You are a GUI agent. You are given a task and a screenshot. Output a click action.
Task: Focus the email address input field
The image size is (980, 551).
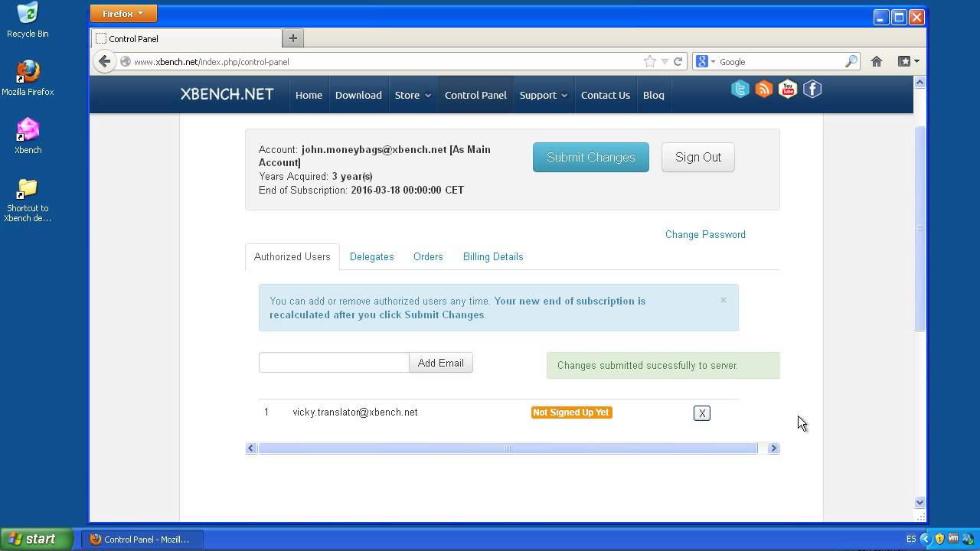[334, 363]
